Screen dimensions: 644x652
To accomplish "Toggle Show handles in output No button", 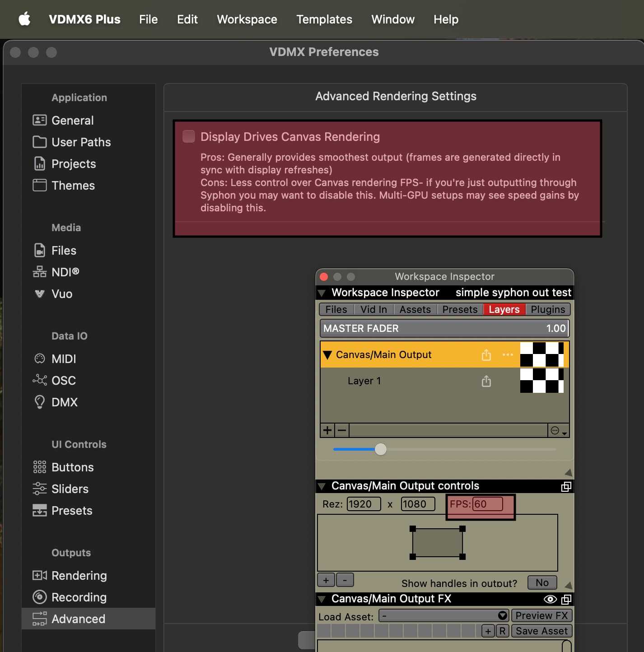I will tap(542, 582).
